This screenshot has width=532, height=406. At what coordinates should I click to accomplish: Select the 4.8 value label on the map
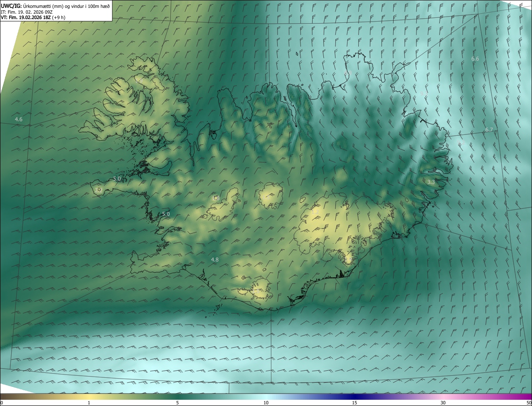pyautogui.click(x=215, y=259)
